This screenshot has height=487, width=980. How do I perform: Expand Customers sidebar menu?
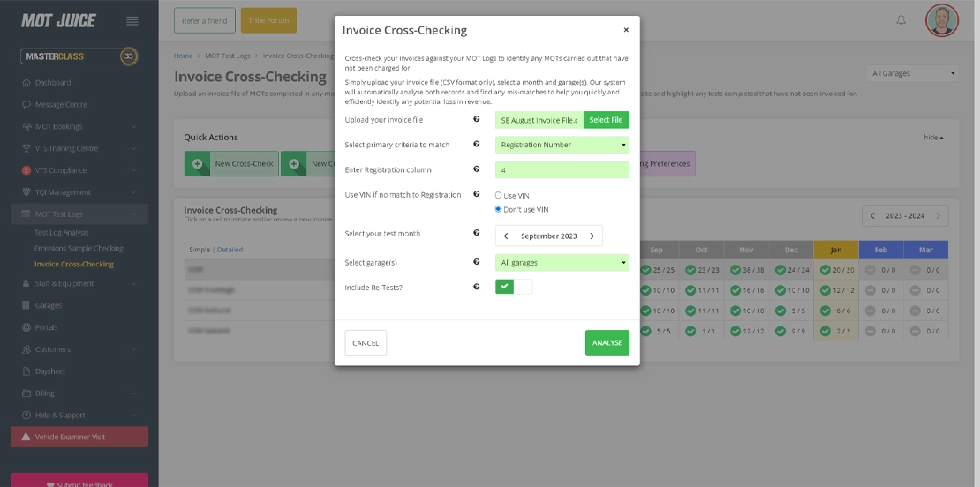pos(79,349)
